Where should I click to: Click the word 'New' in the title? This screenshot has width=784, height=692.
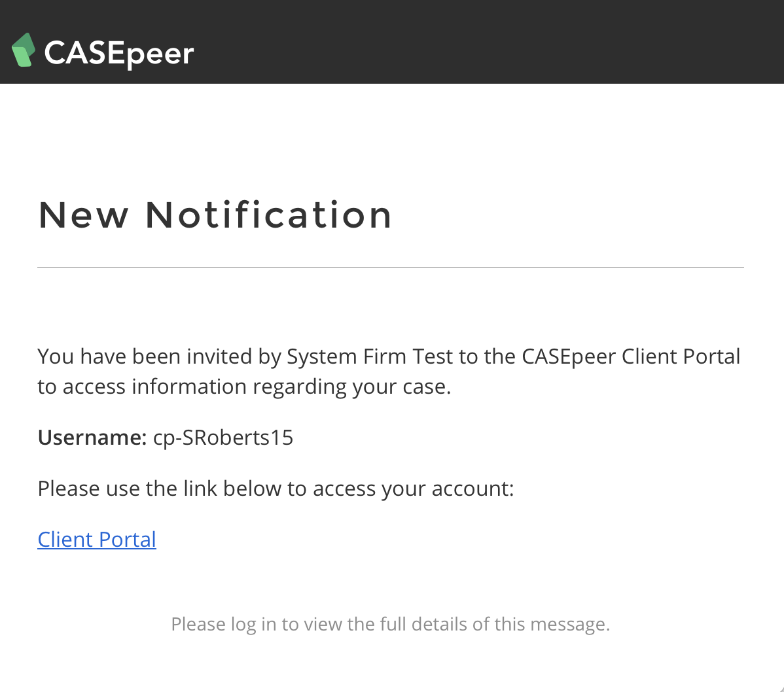pos(83,215)
